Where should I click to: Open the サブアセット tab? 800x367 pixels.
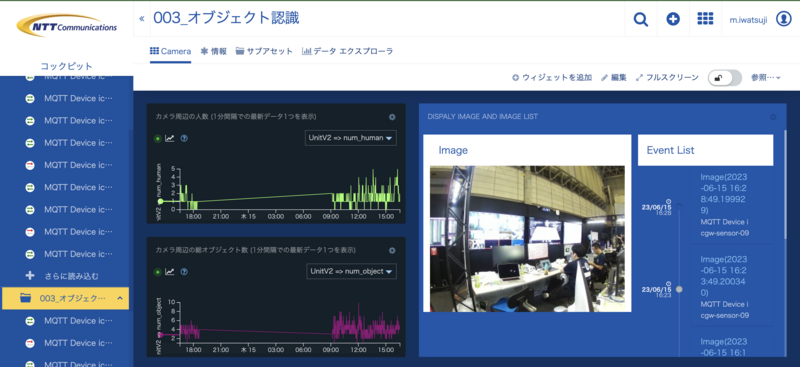(264, 51)
